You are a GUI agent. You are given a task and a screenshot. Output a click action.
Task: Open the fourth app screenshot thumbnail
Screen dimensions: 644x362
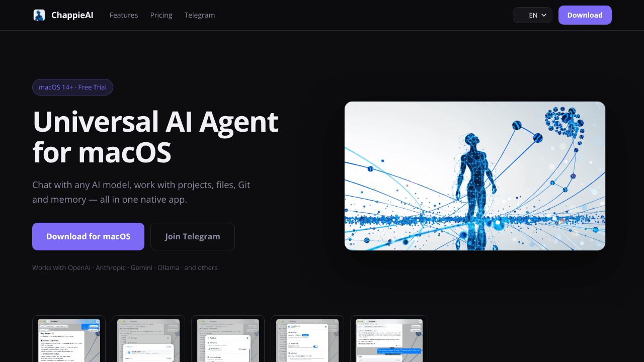307,339
